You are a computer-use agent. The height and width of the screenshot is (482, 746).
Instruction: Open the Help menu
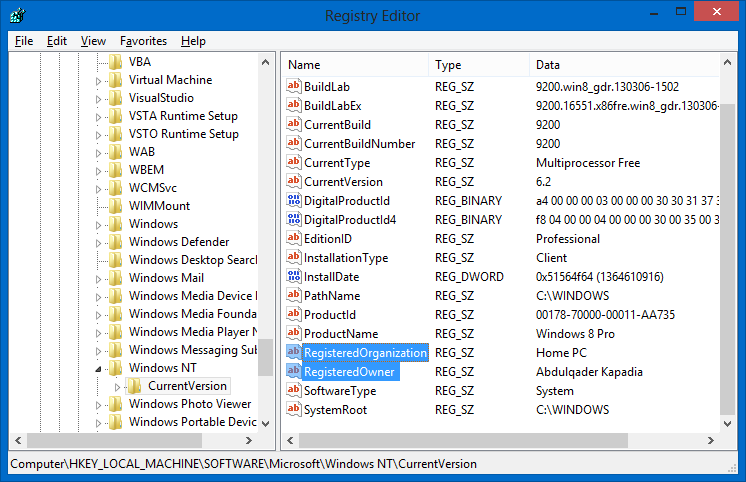193,41
